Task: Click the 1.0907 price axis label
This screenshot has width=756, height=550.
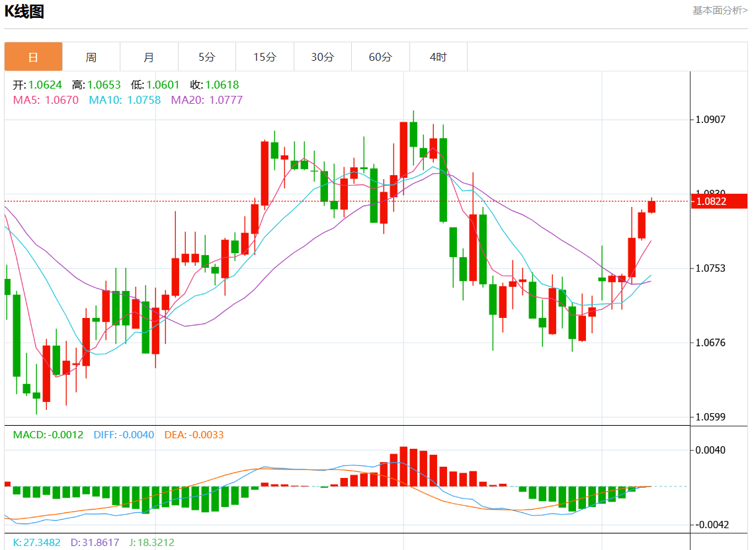Action: (710, 120)
